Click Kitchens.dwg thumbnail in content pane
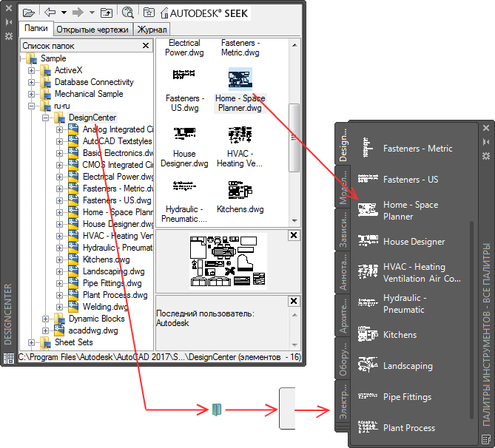495x448 pixels. pos(240,189)
